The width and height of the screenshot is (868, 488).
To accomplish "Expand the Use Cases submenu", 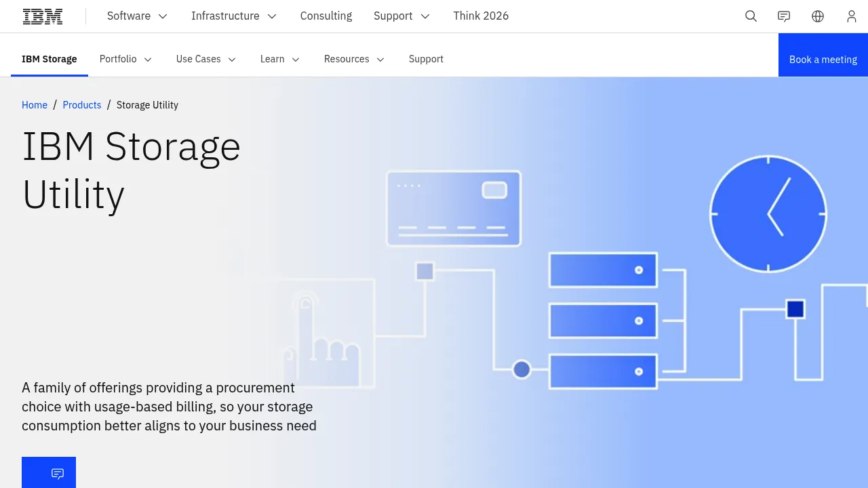I will pos(206,59).
